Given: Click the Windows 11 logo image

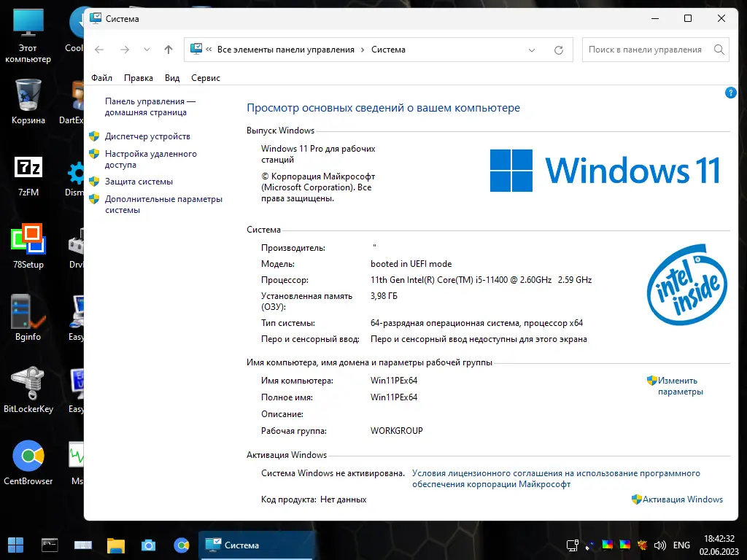Looking at the screenshot, I should click(x=605, y=171).
